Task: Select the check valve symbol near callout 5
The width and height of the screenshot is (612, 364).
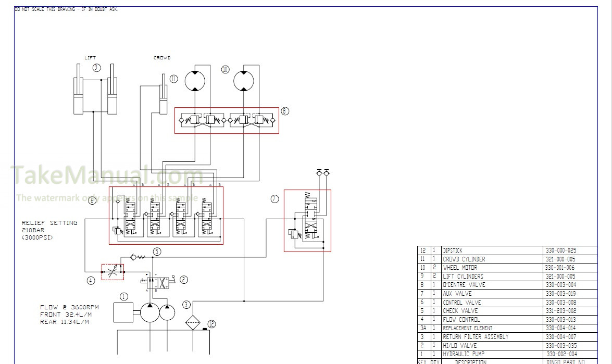Action: click(x=136, y=257)
